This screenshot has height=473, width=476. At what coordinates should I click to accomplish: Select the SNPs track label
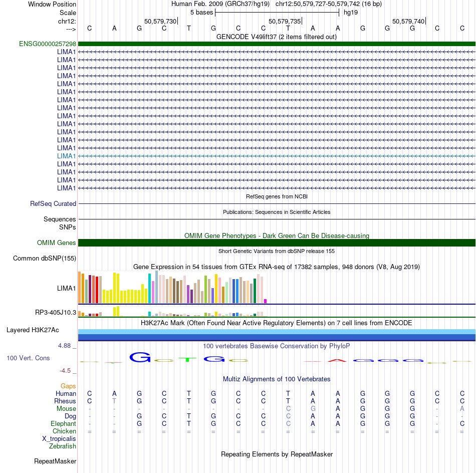68,227
